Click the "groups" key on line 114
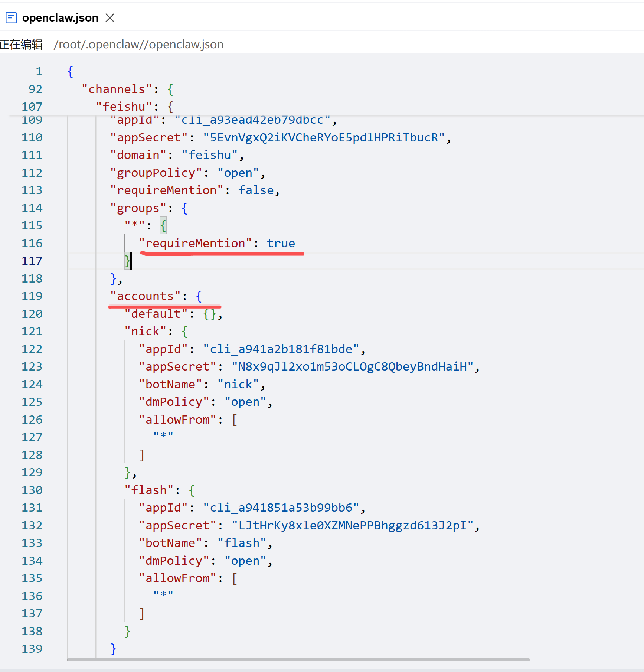This screenshot has width=644, height=672. tap(138, 208)
